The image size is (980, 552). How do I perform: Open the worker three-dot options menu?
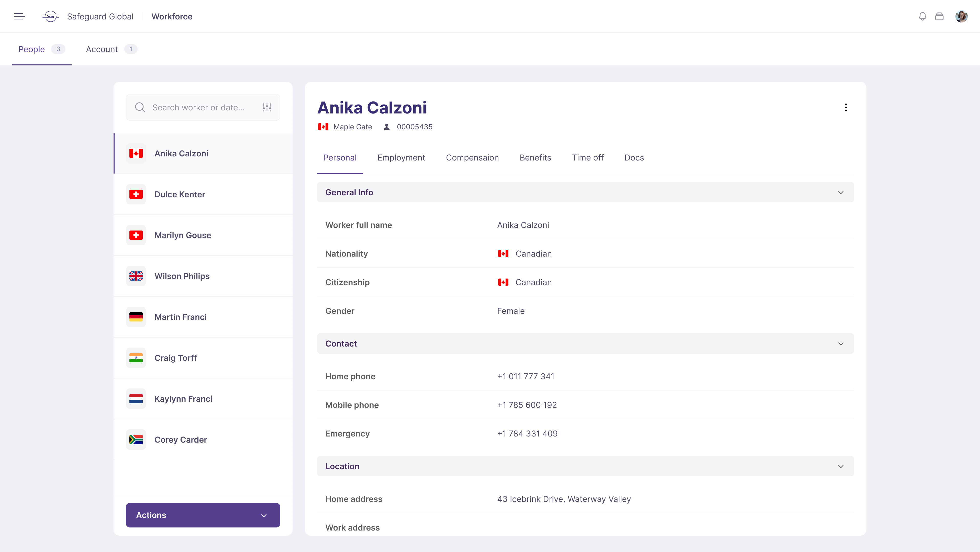click(x=846, y=108)
